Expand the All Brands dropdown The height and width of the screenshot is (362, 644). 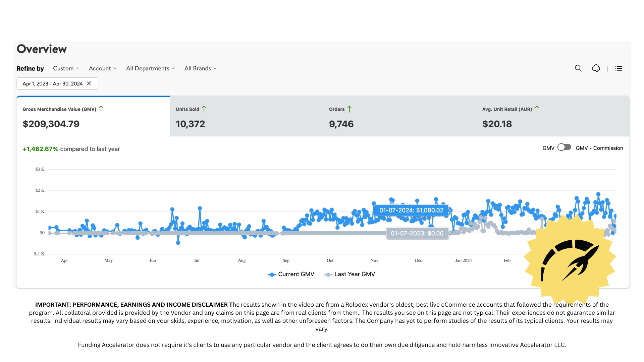[x=200, y=68]
